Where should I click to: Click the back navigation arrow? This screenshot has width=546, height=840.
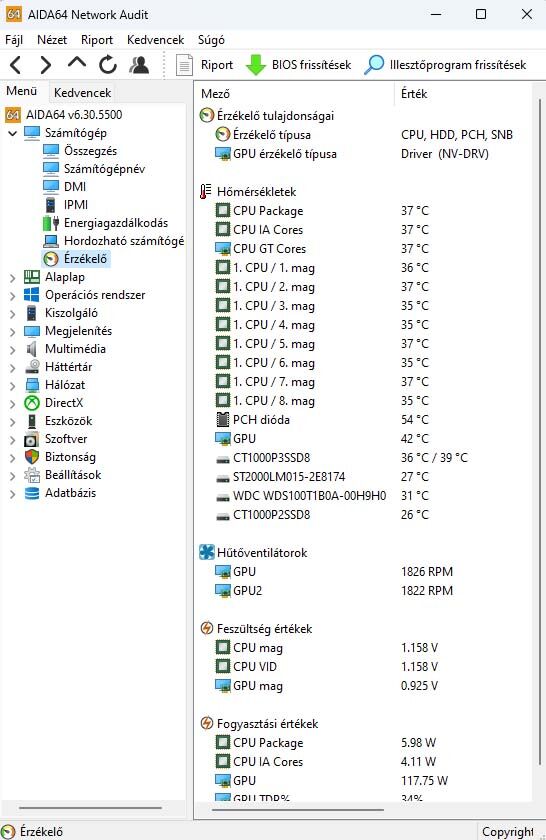pyautogui.click(x=16, y=65)
